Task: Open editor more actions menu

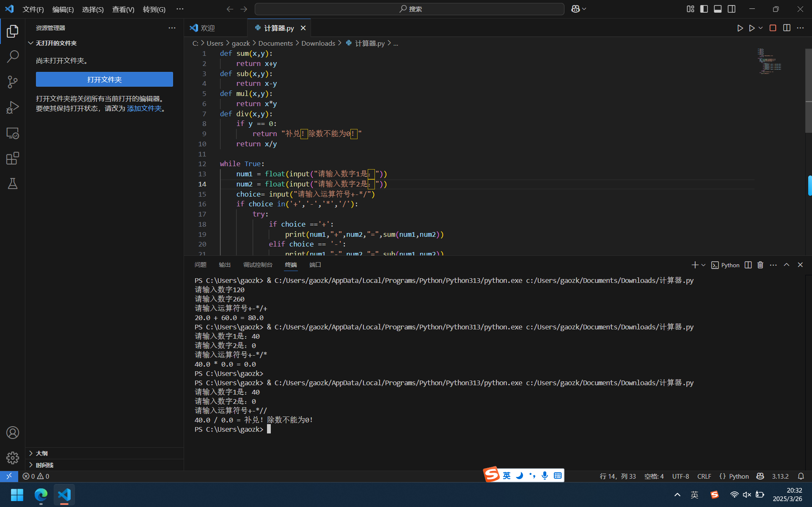Action: (800, 28)
